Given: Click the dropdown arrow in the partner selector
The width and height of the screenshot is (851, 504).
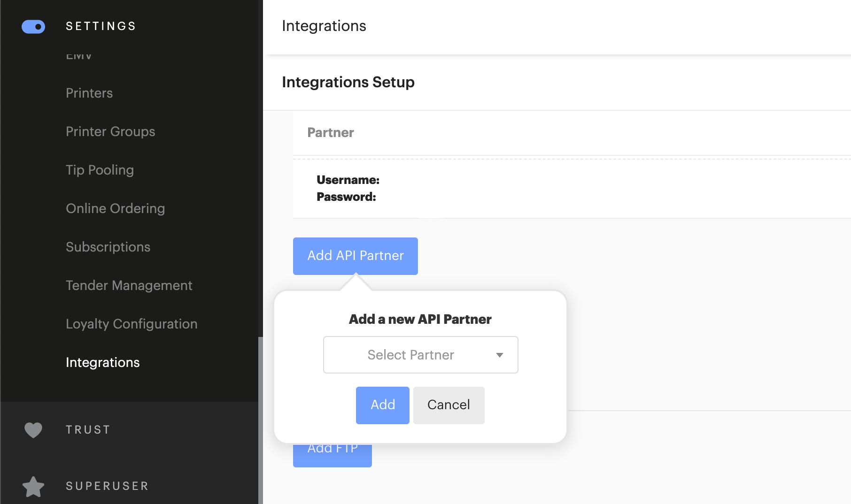Looking at the screenshot, I should (499, 355).
